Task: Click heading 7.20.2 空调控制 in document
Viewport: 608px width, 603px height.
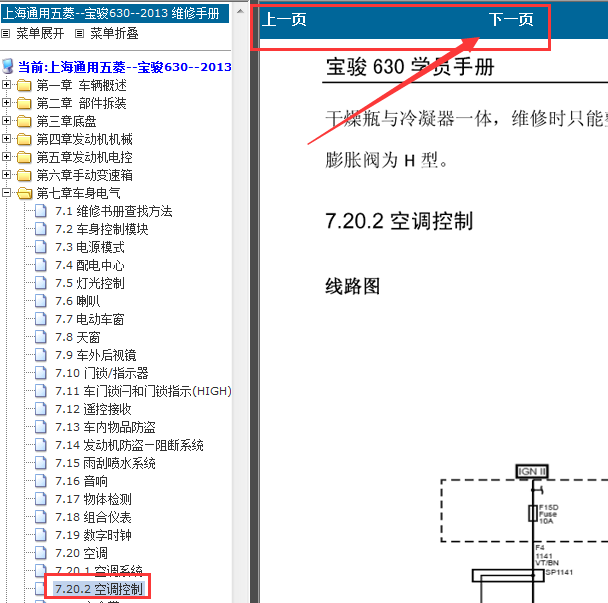Action: tap(399, 221)
